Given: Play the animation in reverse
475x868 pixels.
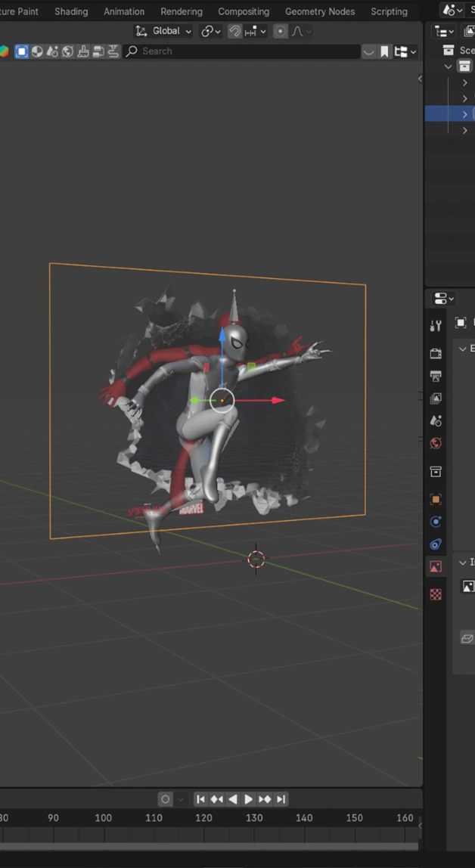Looking at the screenshot, I should click(x=233, y=799).
